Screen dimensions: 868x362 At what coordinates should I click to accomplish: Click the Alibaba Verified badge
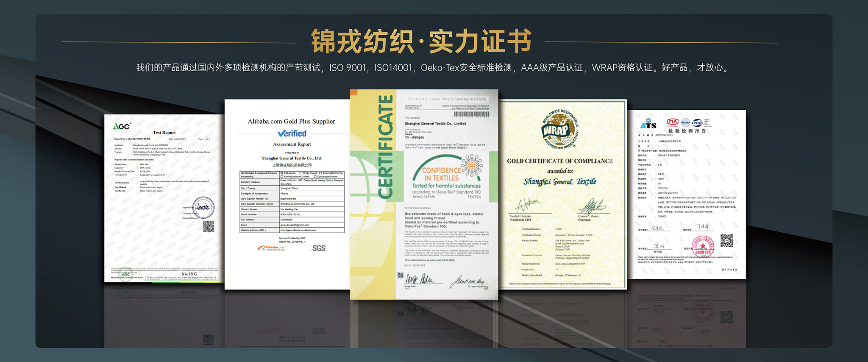(x=292, y=134)
